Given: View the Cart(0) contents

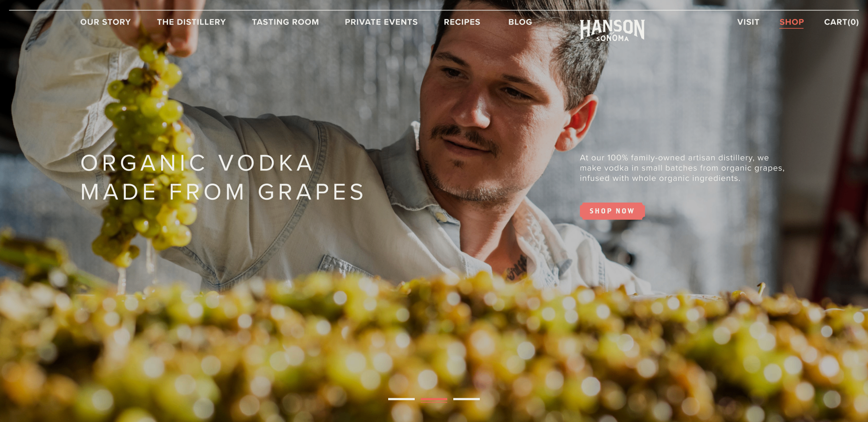Looking at the screenshot, I should (841, 22).
